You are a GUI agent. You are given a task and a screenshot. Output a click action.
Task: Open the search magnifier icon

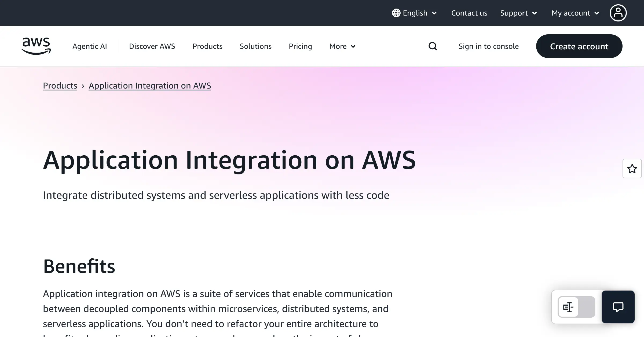[433, 46]
